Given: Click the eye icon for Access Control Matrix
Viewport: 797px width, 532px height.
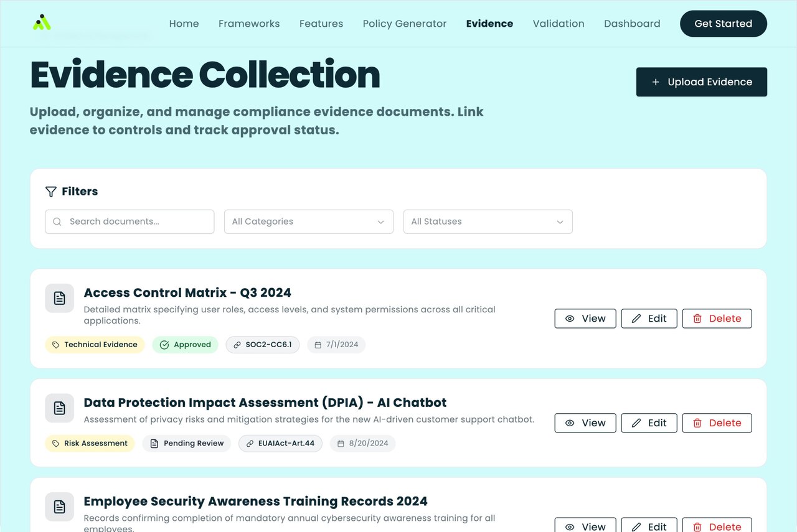Looking at the screenshot, I should pyautogui.click(x=570, y=319).
